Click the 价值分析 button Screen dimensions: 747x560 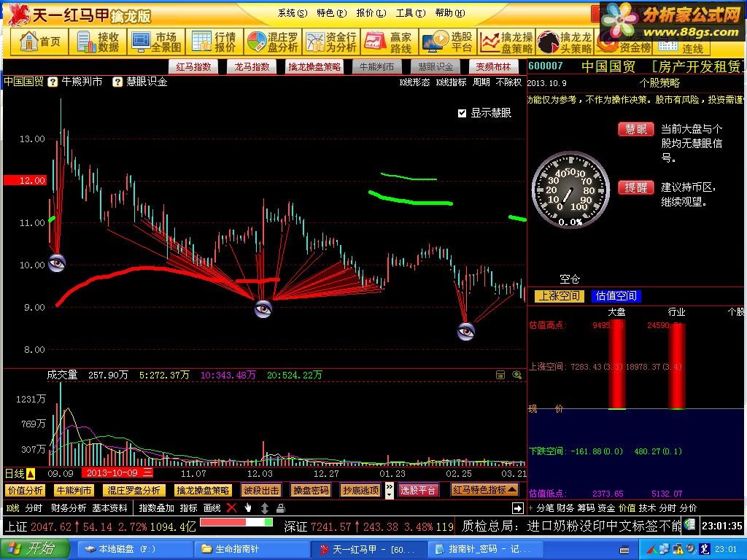(x=26, y=489)
